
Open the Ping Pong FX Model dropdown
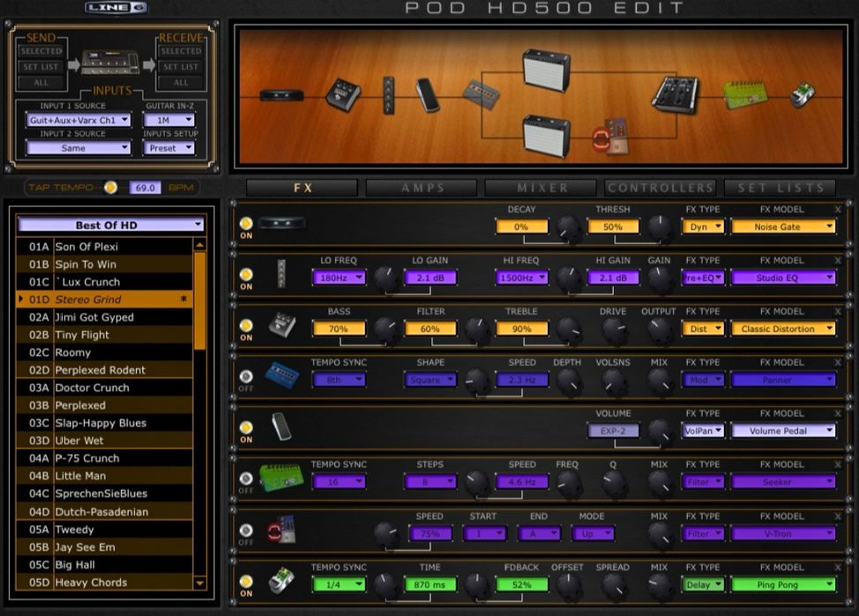[783, 585]
